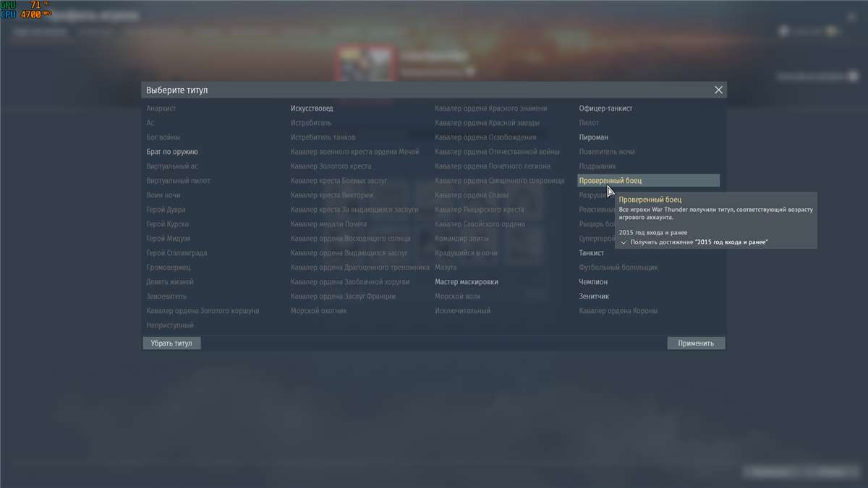Pick Кавалер Рыцарского креста
868x488 pixels.
(480, 210)
